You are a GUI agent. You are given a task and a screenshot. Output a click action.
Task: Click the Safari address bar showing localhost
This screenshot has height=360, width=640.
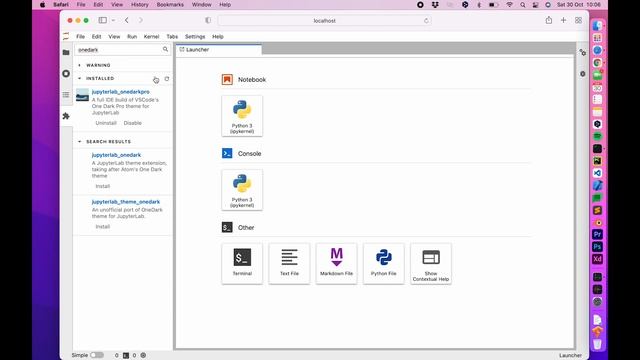324,20
